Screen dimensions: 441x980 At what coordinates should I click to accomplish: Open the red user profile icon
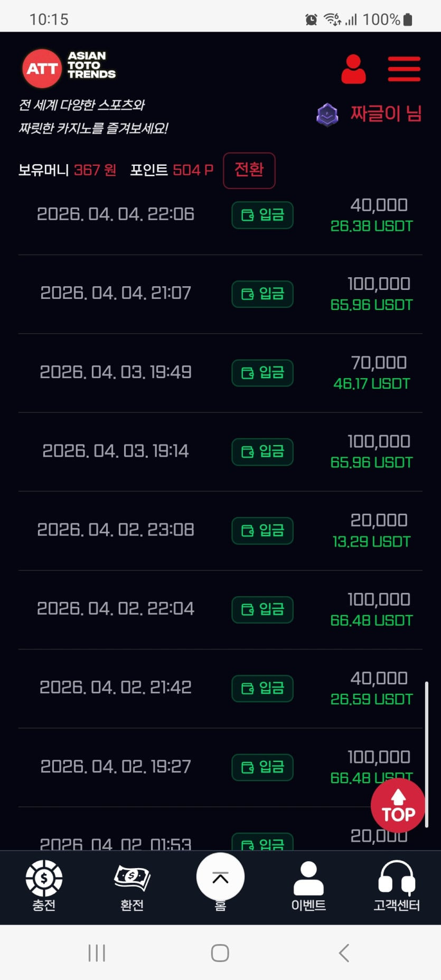(x=353, y=69)
